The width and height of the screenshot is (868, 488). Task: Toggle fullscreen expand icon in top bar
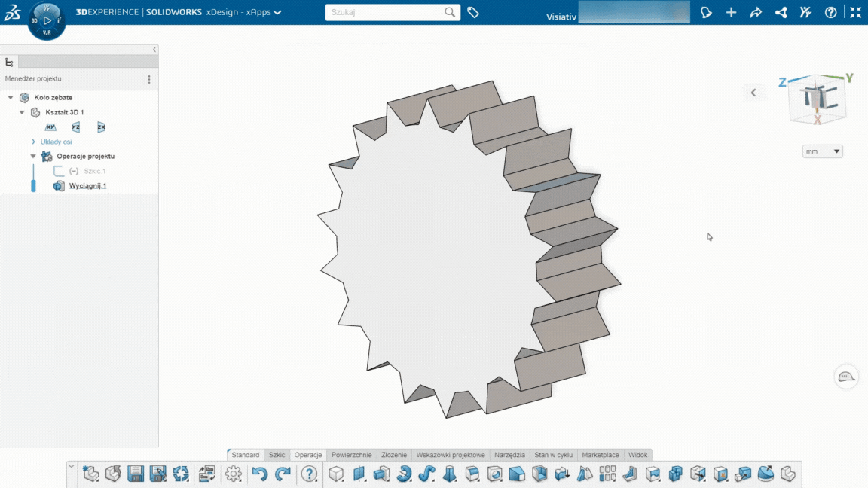[x=856, y=12]
